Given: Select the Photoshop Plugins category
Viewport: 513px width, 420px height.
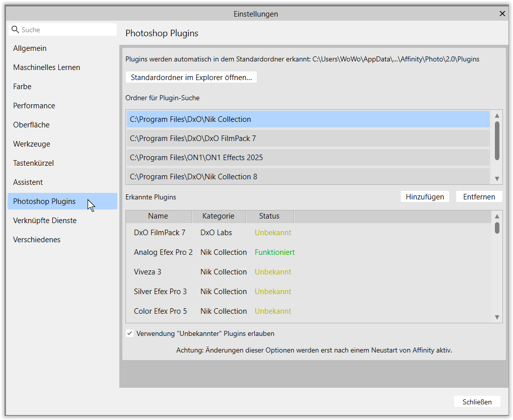Looking at the screenshot, I should 62,201.
